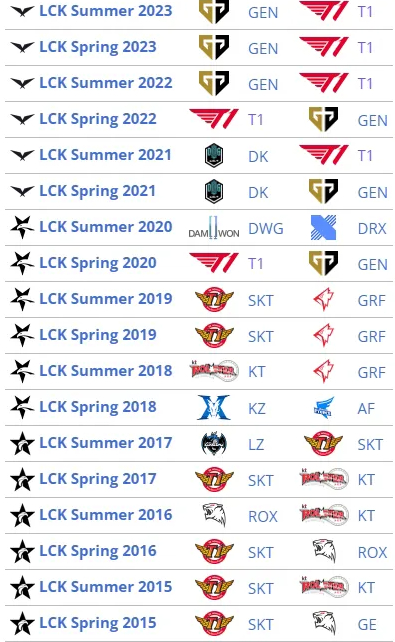Click the ROX Tigers logo in LCK Summer 2016 row
Screen dimensions: 395x642
click(x=214, y=515)
